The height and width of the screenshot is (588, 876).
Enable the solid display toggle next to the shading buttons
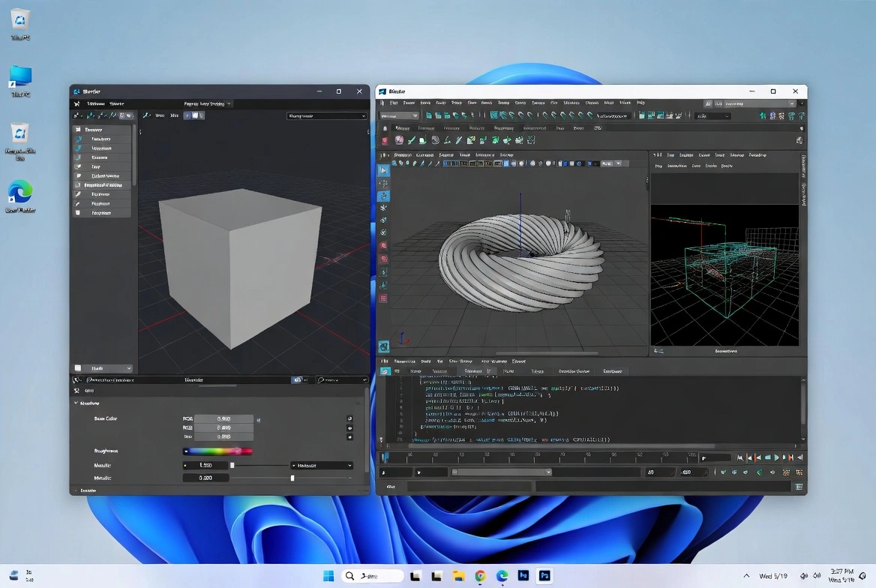[193, 116]
